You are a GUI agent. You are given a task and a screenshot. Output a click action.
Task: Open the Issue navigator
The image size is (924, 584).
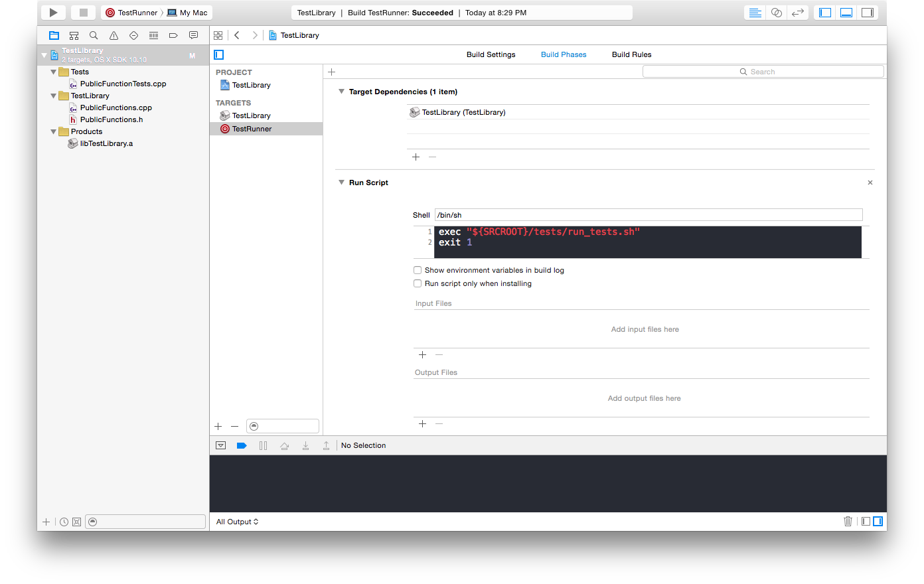click(x=114, y=35)
